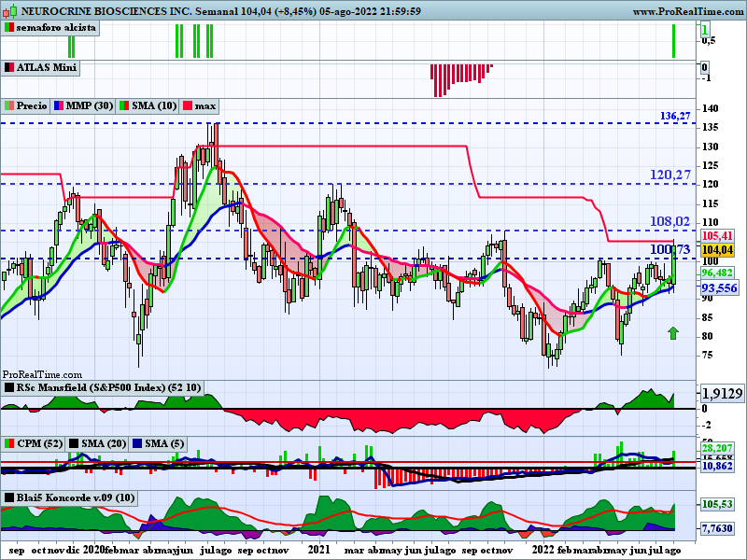747x560 pixels.
Task: Click the NEUROCRINE BIOSCIENCES INC. chart title
Action: [107, 11]
